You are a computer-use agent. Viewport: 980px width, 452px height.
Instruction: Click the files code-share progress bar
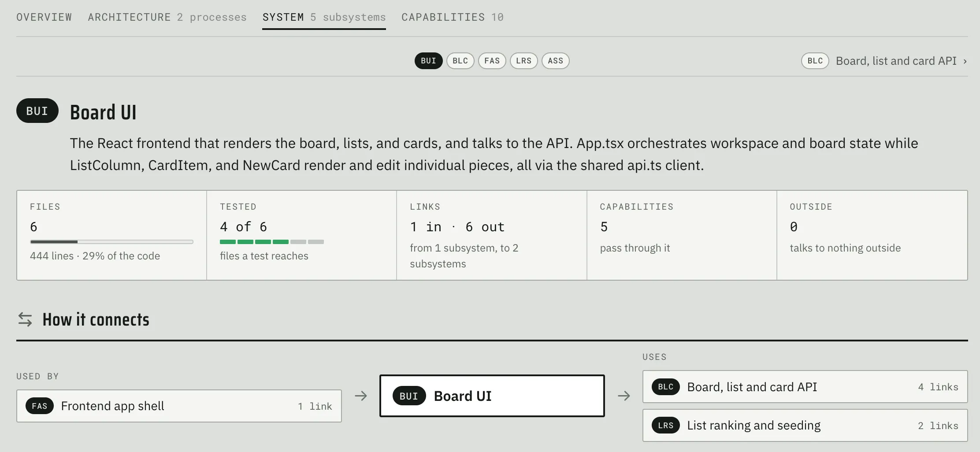(111, 242)
